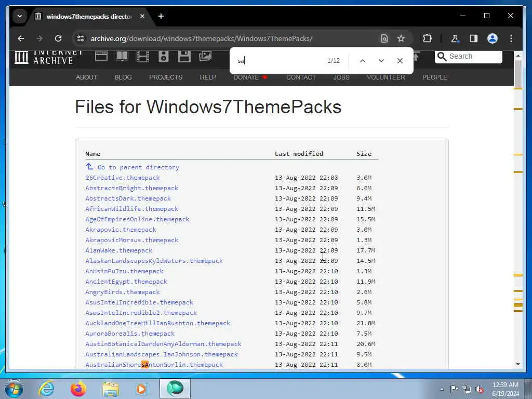Download AlanWake.themepack
This screenshot has height=399, width=532.
(119, 250)
